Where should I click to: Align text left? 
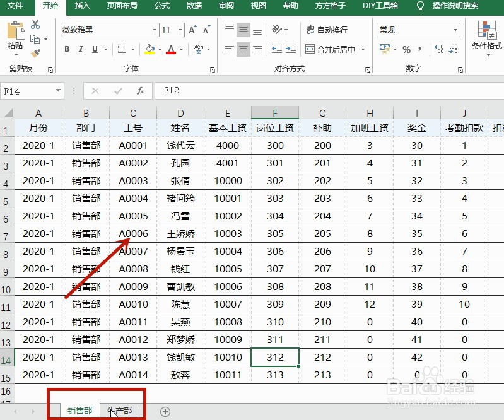230,49
